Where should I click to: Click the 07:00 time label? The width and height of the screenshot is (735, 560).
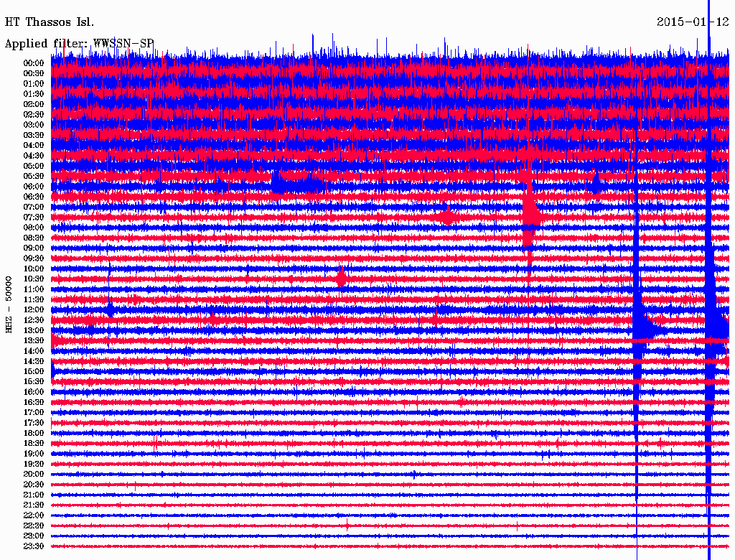coord(34,207)
